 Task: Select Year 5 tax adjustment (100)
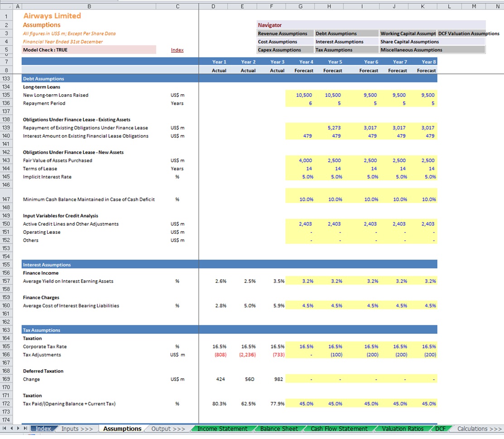329,355
